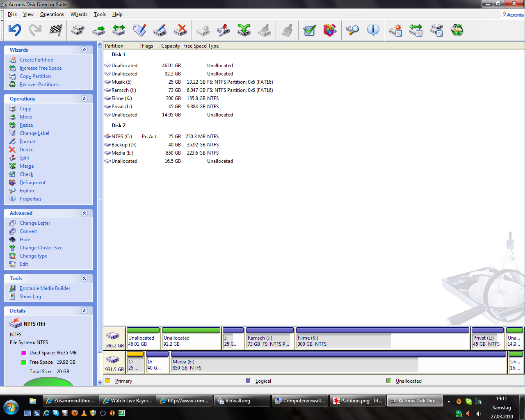525x420 pixels.
Task: Select Privat (L:) row in partition list
Action: [162, 107]
